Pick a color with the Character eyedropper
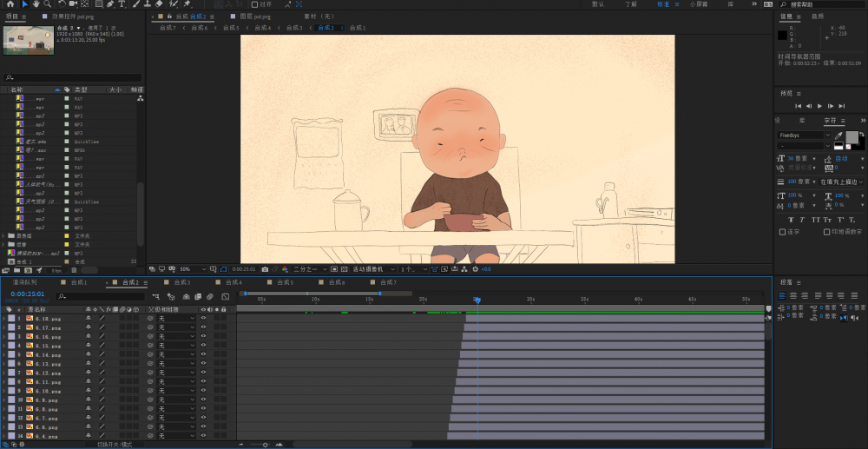This screenshot has width=868, height=449. [x=838, y=135]
